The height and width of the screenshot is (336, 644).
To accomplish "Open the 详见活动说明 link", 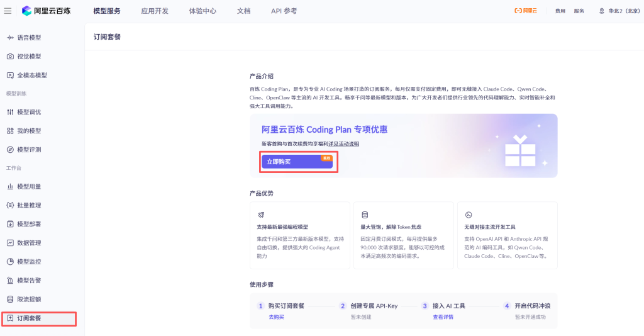I will click(343, 144).
